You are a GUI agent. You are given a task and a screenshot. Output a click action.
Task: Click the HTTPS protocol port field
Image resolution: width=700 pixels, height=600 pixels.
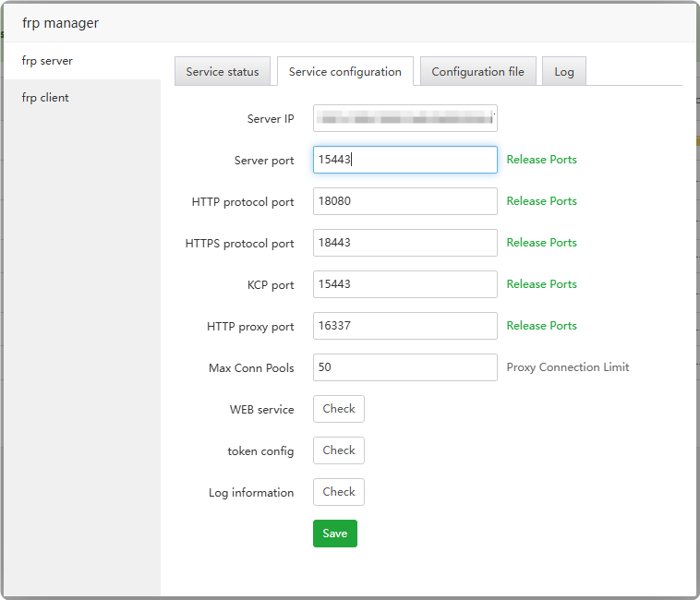(x=404, y=243)
